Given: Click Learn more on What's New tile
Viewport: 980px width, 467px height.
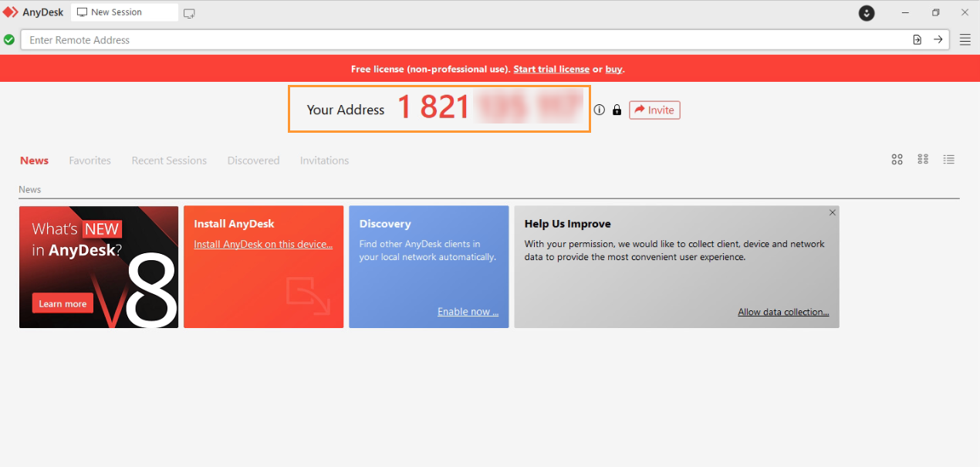Looking at the screenshot, I should tap(63, 303).
